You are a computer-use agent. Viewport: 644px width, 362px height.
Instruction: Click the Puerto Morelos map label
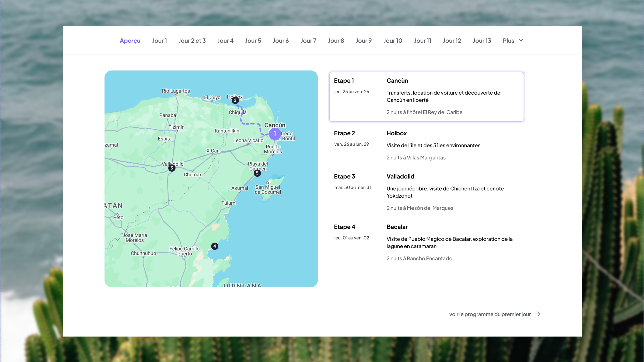pos(273,149)
